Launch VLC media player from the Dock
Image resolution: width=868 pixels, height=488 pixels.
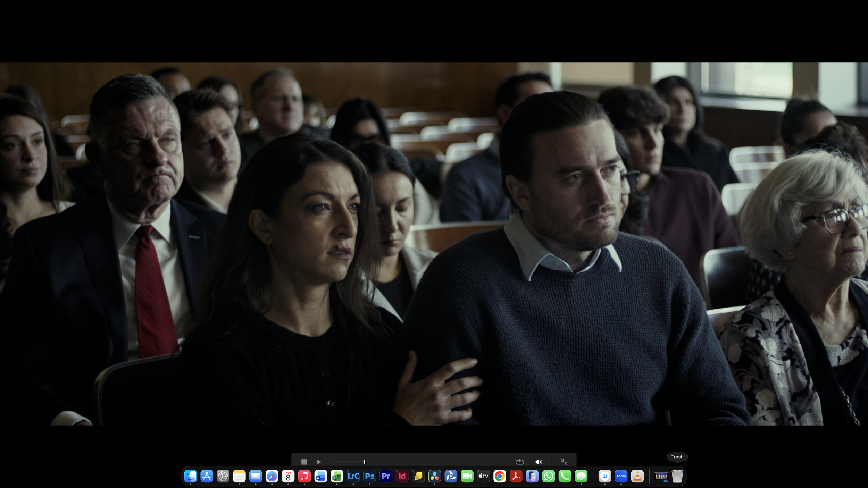637,476
